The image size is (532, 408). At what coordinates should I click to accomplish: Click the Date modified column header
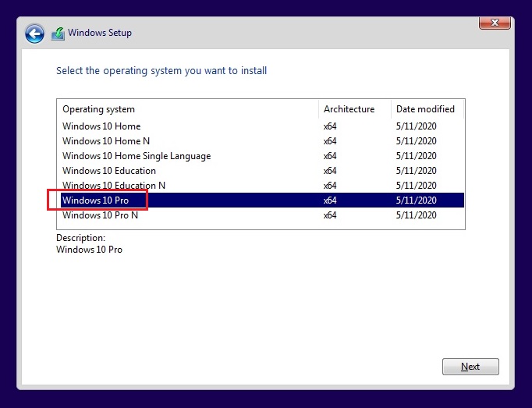click(x=427, y=109)
